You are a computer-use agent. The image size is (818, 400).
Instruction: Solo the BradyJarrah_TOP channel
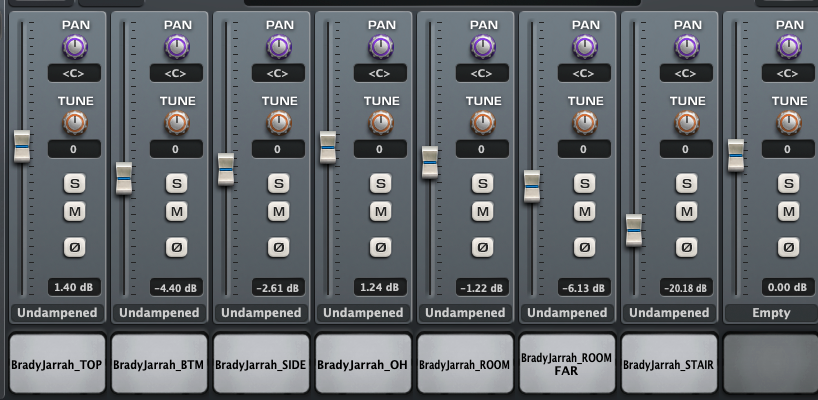[x=75, y=184]
